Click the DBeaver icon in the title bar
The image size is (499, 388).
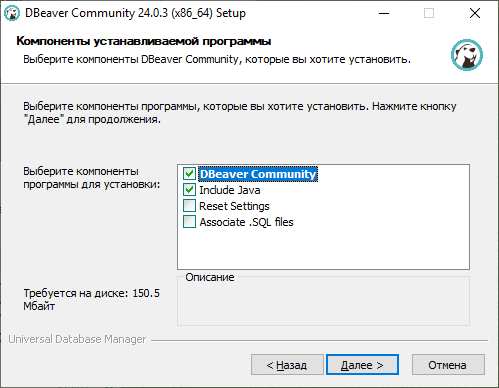[x=12, y=13]
